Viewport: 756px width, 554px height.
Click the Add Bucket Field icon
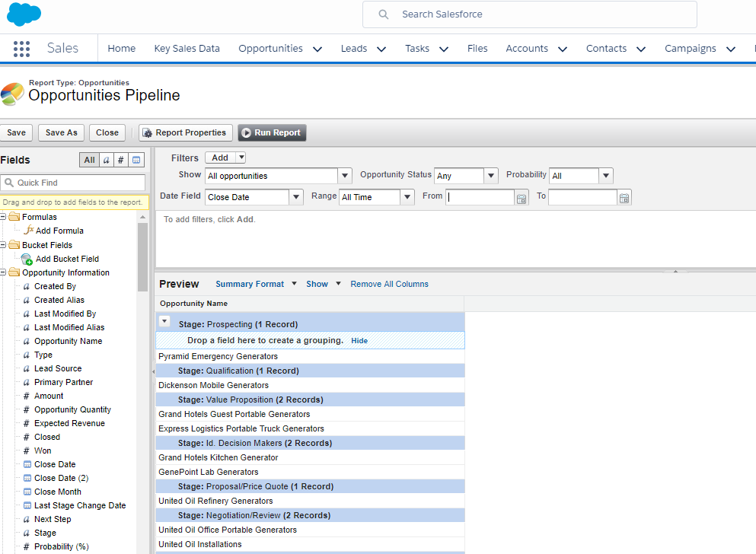click(27, 259)
